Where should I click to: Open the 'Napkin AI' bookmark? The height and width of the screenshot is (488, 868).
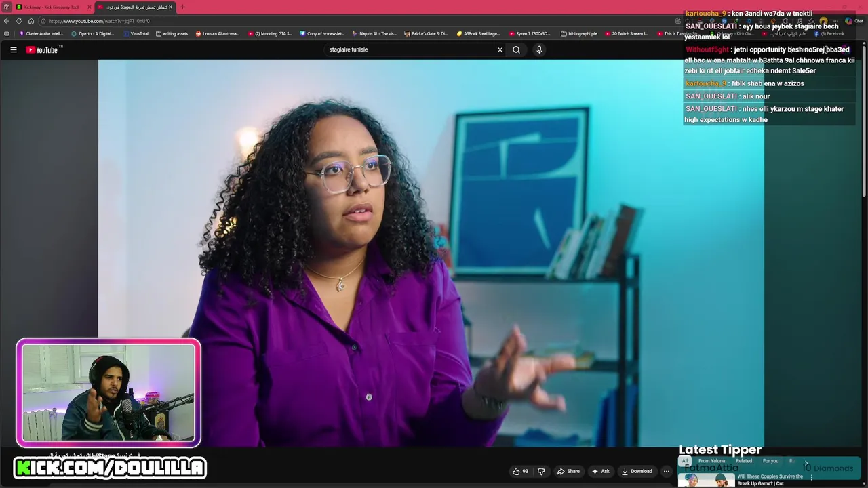point(374,33)
